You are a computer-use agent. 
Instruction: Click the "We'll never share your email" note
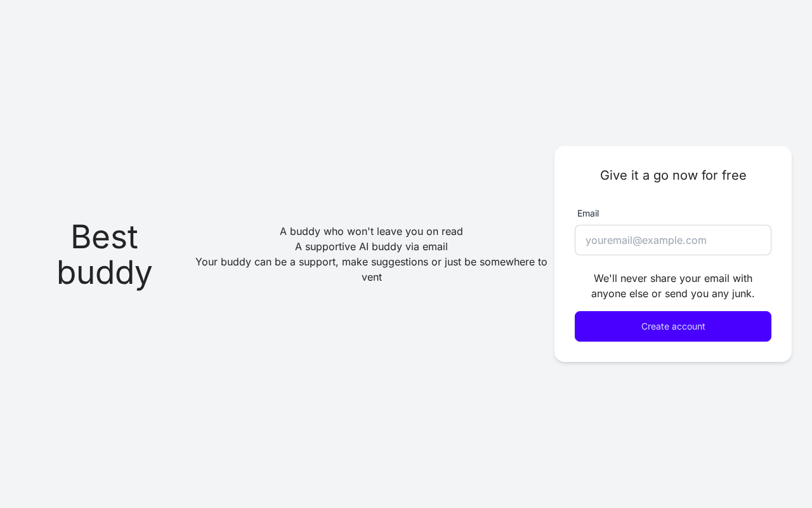click(x=673, y=278)
